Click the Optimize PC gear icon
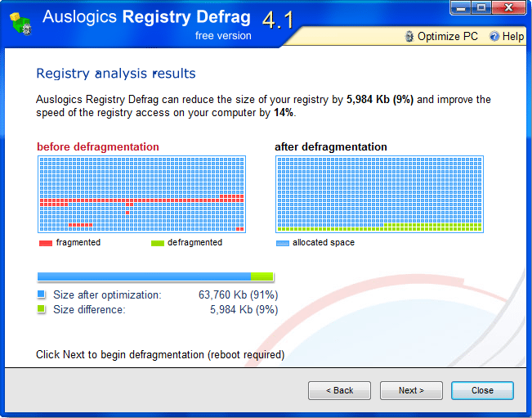Viewport: 532px width, 418px height. point(409,36)
